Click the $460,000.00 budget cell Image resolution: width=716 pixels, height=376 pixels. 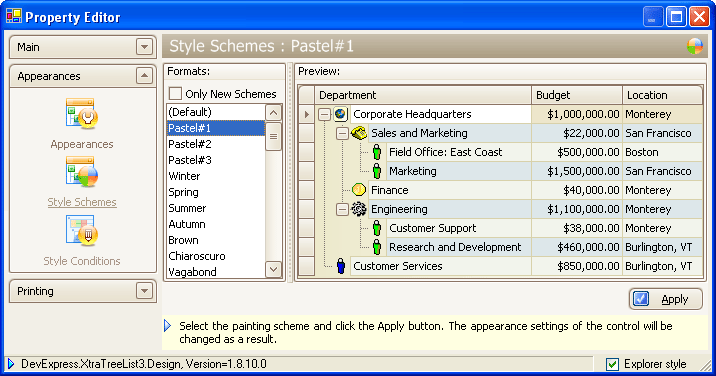click(577, 247)
